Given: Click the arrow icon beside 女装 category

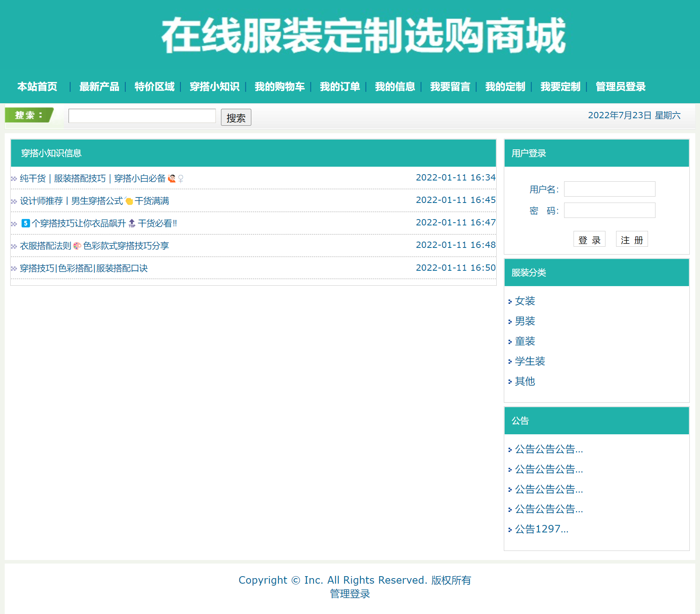Looking at the screenshot, I should 511,301.
